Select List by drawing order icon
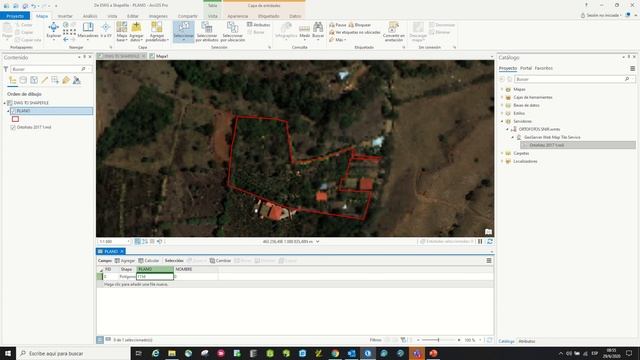 pos(13,80)
